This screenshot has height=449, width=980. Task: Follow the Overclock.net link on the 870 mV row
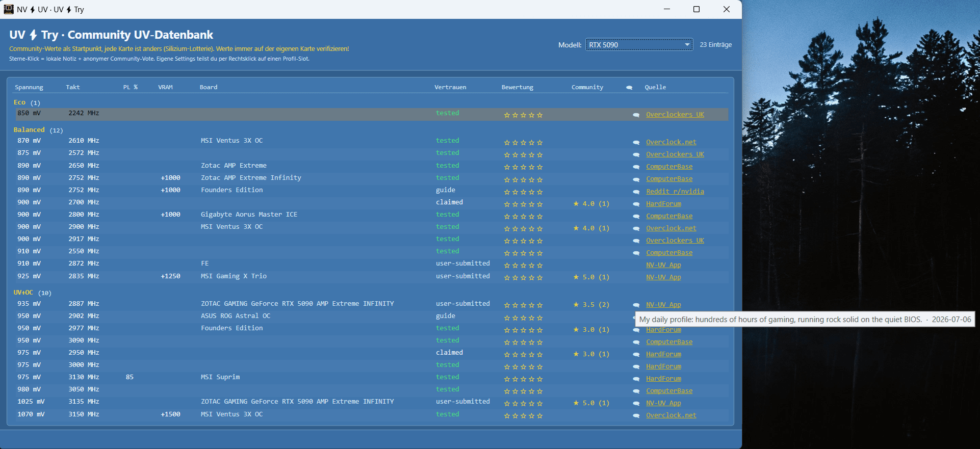point(671,142)
